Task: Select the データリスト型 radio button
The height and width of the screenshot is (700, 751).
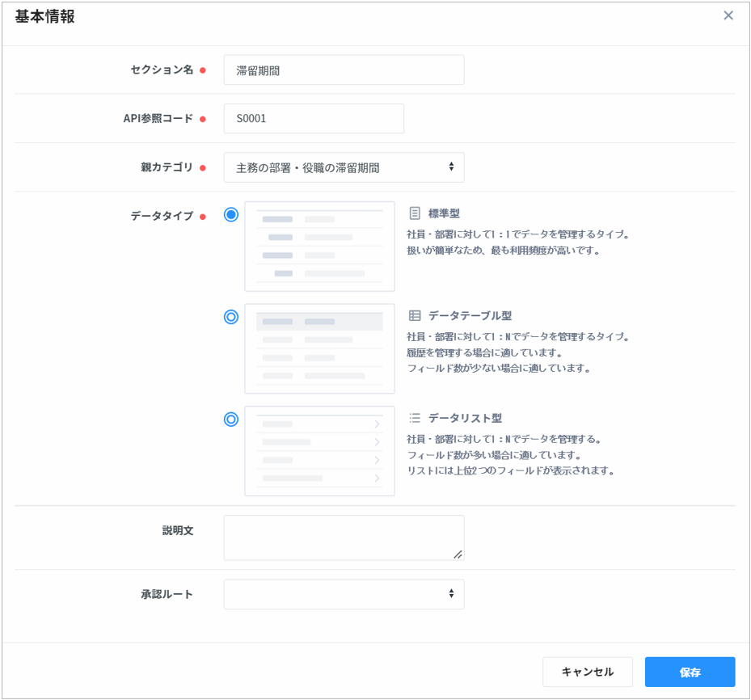Action: pyautogui.click(x=231, y=419)
